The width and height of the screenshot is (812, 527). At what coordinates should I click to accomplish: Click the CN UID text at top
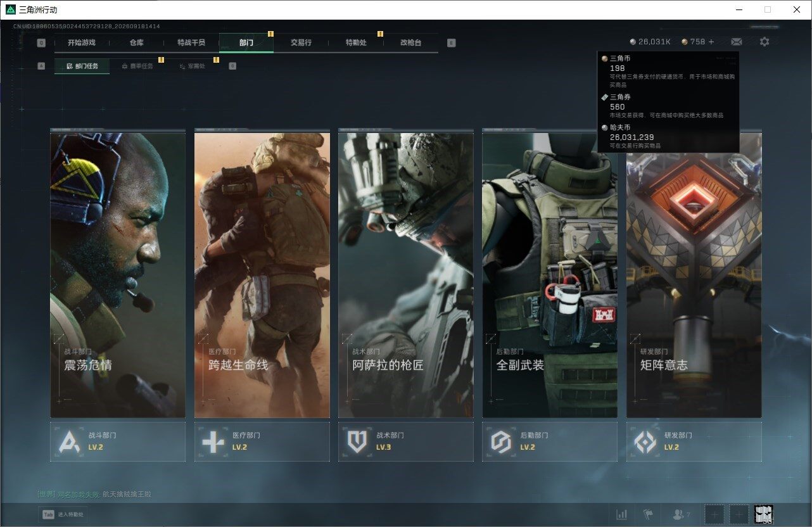(x=87, y=27)
